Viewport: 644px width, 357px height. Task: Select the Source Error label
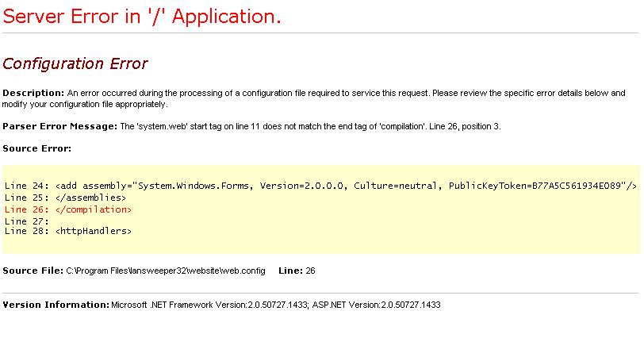[36, 148]
